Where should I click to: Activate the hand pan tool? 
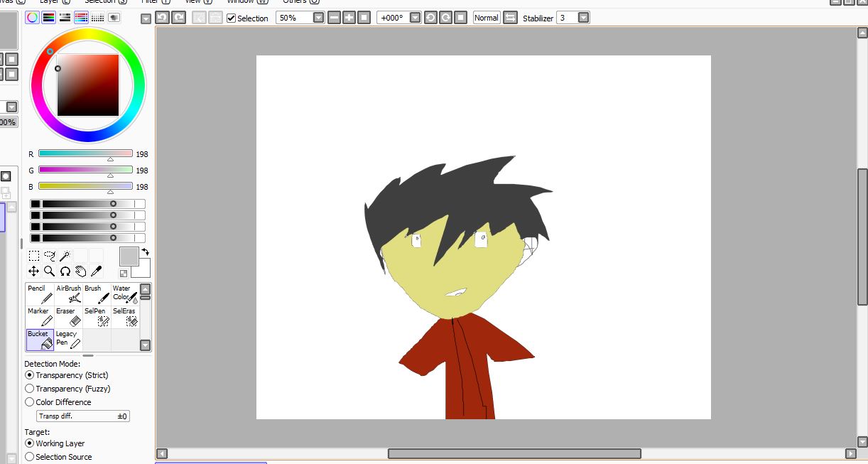click(81, 271)
